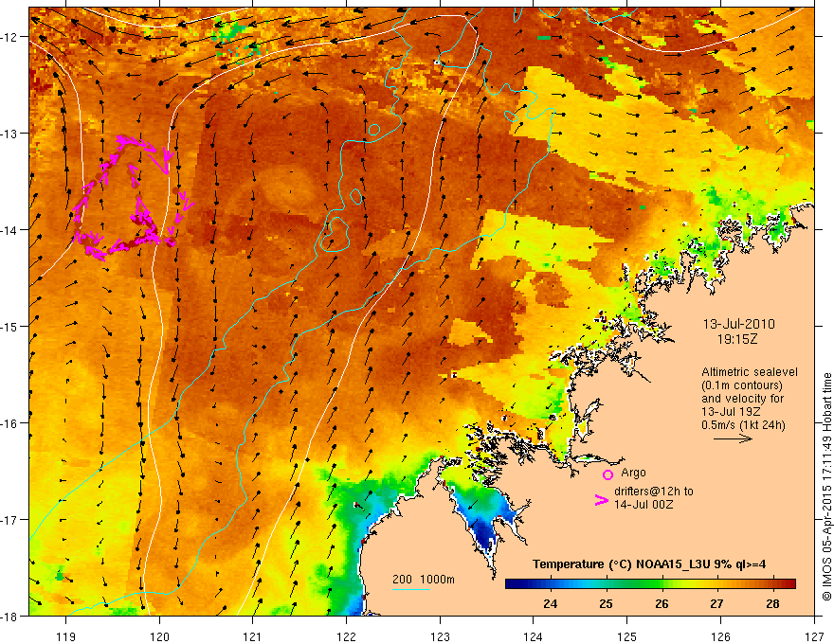Click the longitude axis label "121"

click(x=253, y=636)
